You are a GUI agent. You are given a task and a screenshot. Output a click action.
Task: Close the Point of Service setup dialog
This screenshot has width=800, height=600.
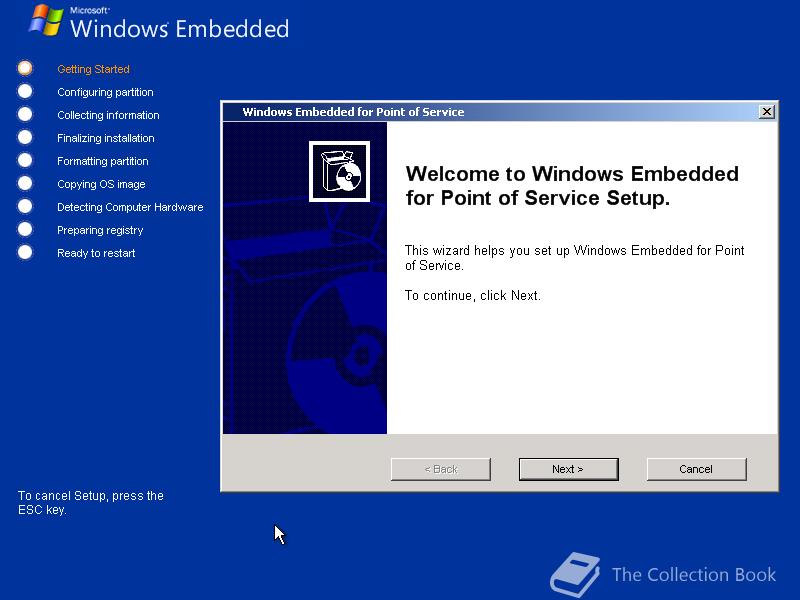tap(766, 112)
